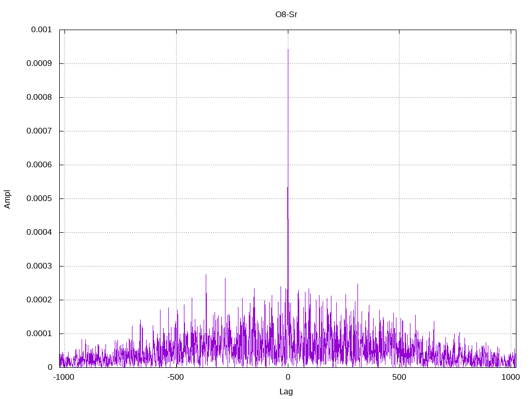This screenshot has width=532, height=399.
Task: Click the 0.0002 y-axis tick label
Action: 39,300
